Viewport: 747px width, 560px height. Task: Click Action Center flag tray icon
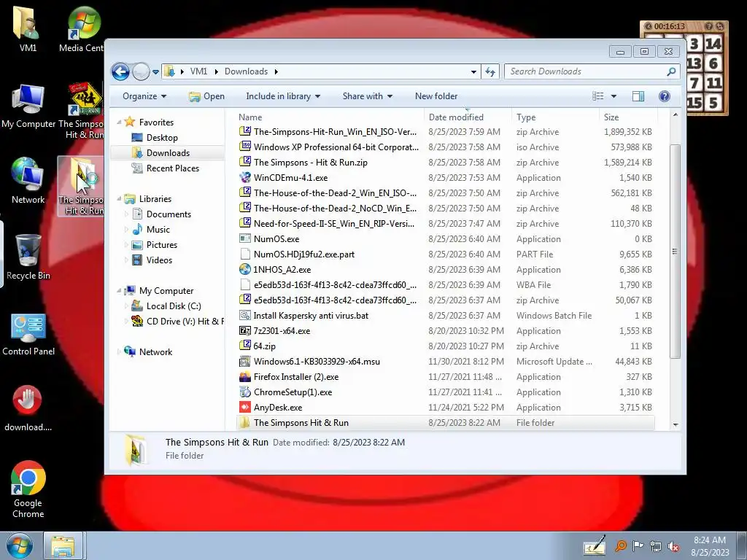[x=638, y=545]
